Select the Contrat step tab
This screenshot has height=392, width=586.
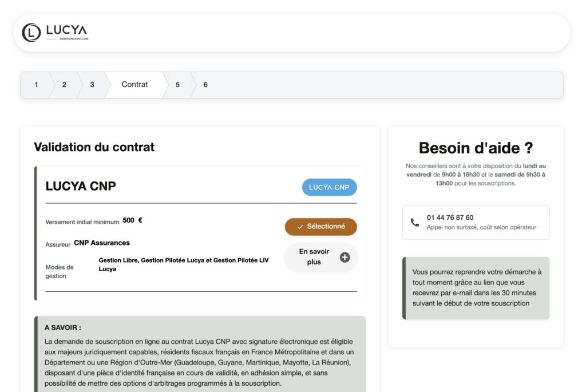coord(134,85)
